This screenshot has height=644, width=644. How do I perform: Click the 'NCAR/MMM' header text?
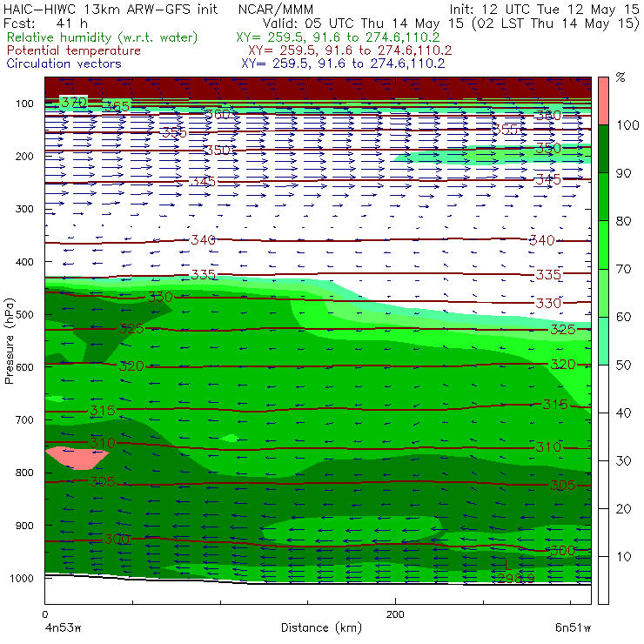click(x=276, y=9)
